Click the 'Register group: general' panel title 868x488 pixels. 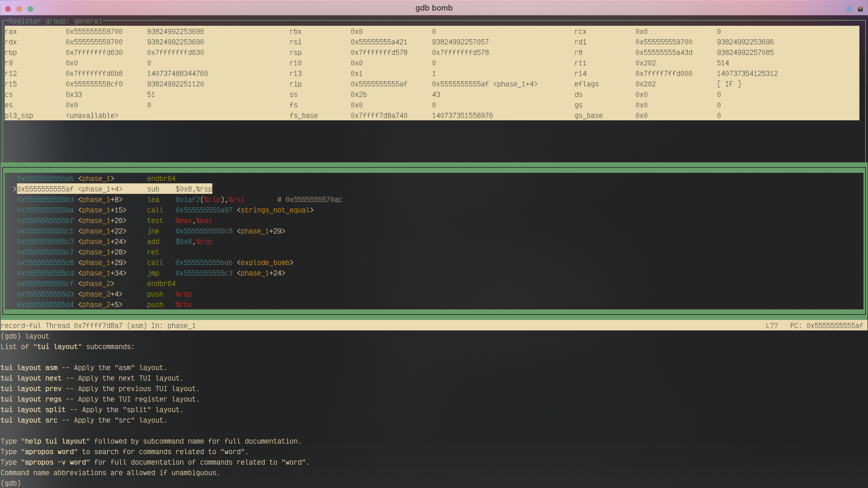coord(55,21)
